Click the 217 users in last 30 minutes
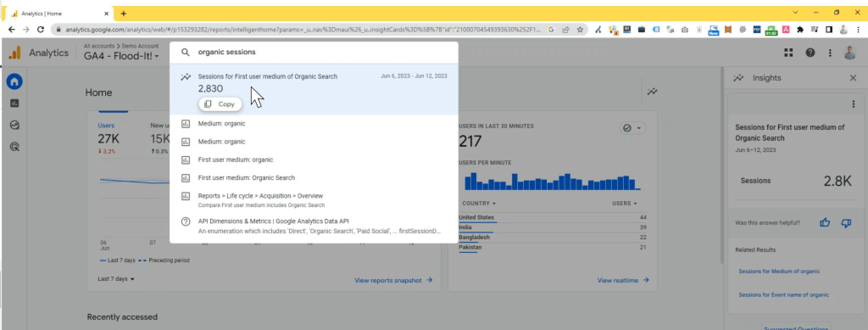Screen dimensions: 868x330 (470, 142)
